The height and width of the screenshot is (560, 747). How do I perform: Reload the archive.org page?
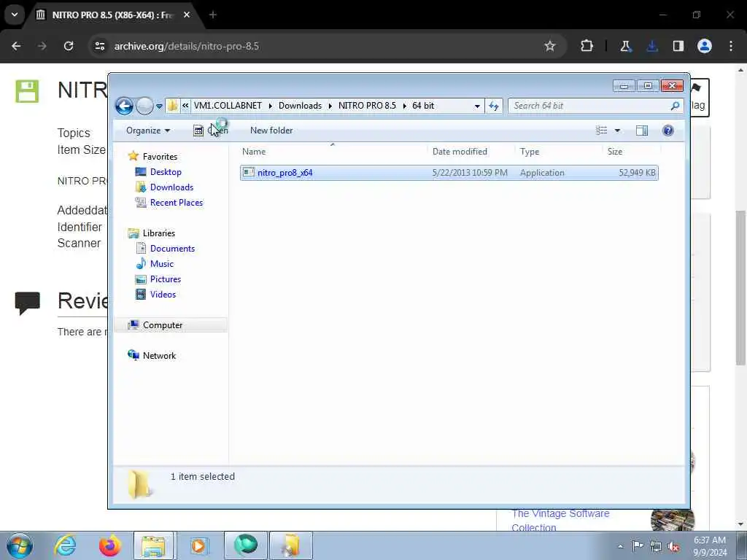pos(69,46)
